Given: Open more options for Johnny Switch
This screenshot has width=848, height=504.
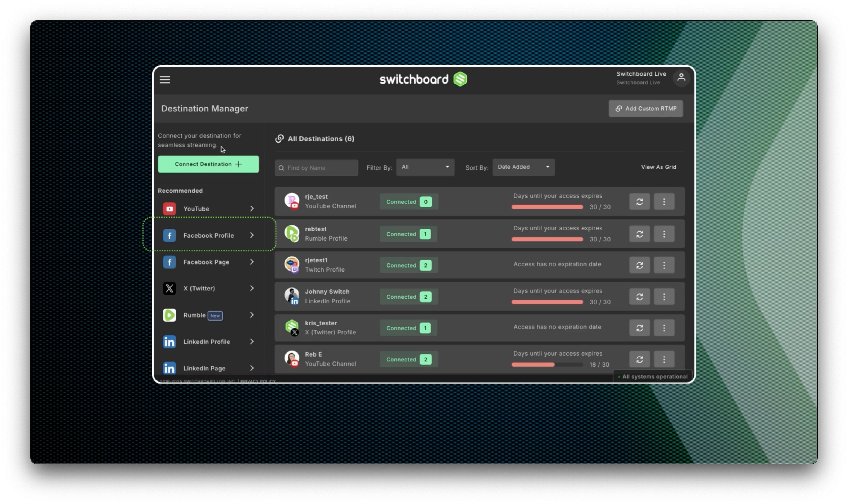Looking at the screenshot, I should (664, 297).
